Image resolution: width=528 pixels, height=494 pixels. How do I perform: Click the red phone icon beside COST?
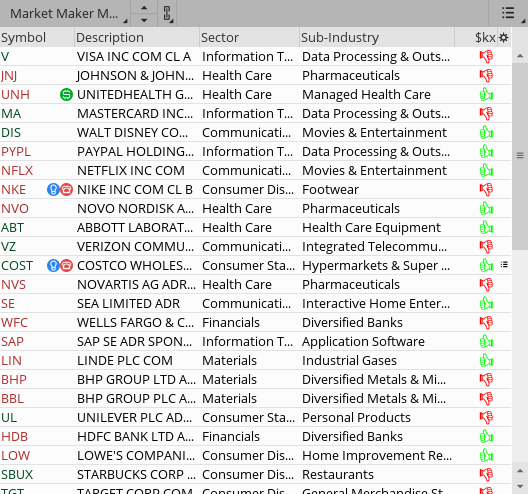pos(66,266)
